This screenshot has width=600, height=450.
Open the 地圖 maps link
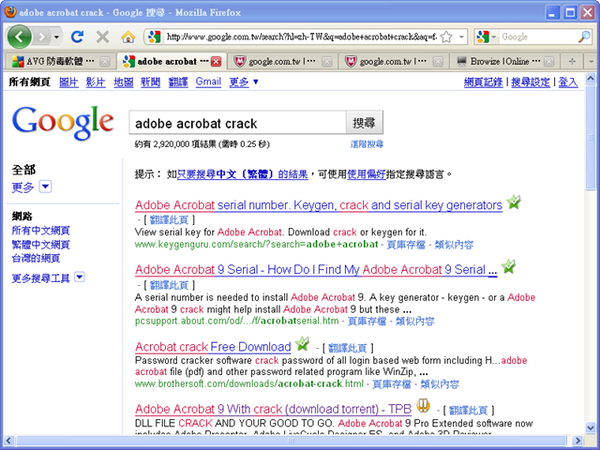[x=124, y=82]
